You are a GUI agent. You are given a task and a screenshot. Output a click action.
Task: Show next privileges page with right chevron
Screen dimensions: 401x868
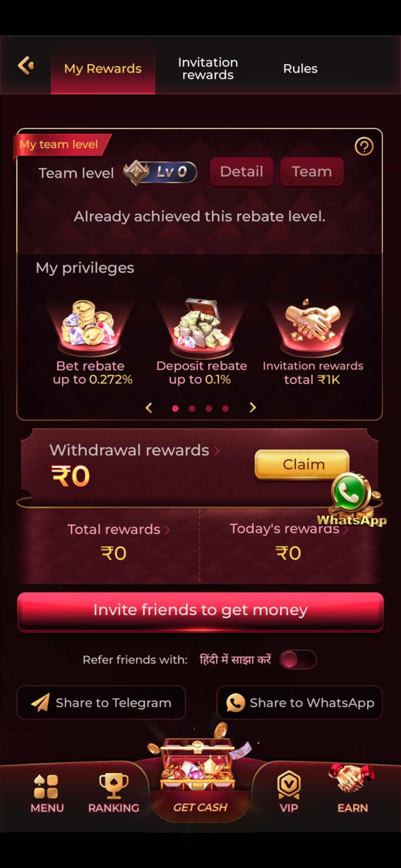(x=253, y=407)
